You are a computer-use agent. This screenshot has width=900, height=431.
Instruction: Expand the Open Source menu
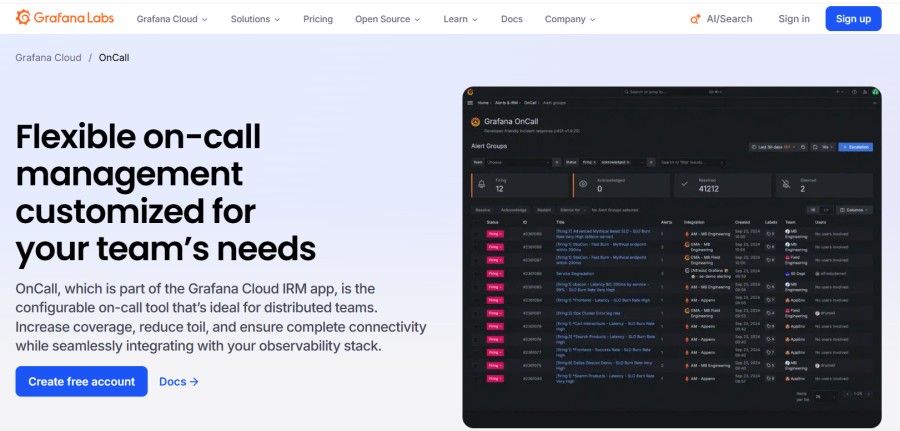(x=387, y=19)
